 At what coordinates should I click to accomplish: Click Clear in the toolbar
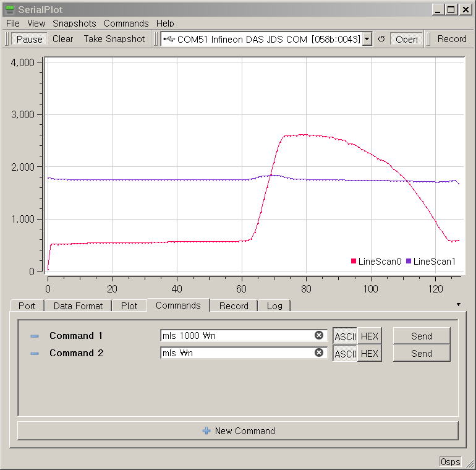[63, 39]
